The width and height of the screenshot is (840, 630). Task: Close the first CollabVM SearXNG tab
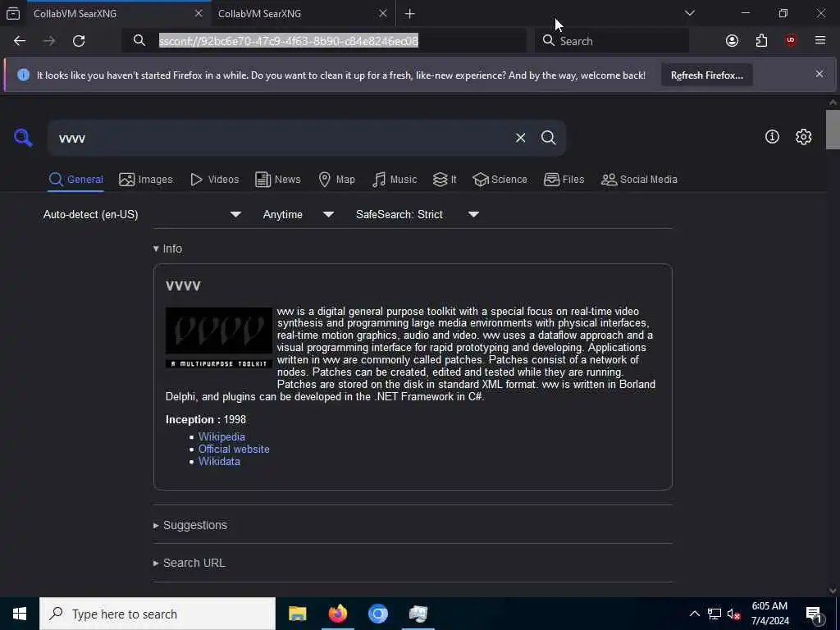point(199,13)
